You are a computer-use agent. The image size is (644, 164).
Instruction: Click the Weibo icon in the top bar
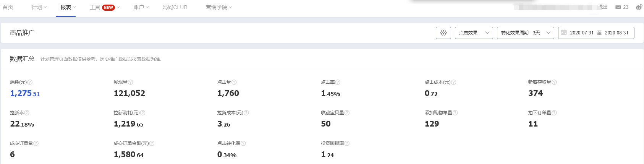pyautogui.click(x=639, y=7)
